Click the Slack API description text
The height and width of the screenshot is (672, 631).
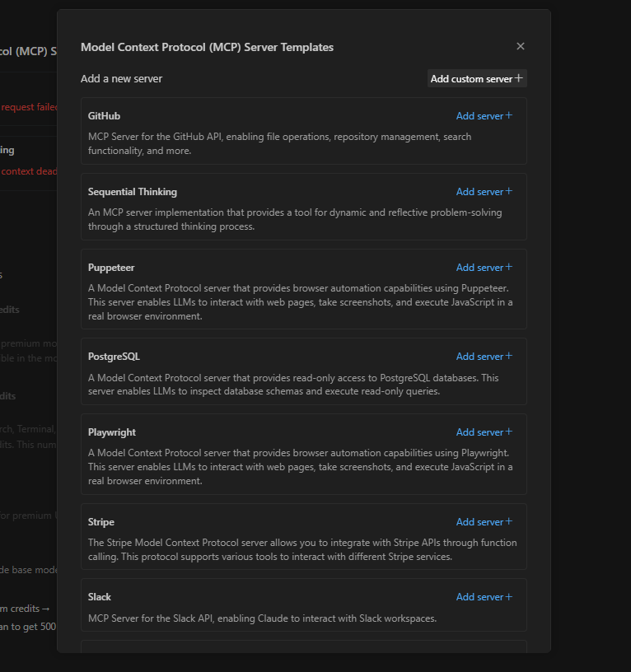click(262, 618)
